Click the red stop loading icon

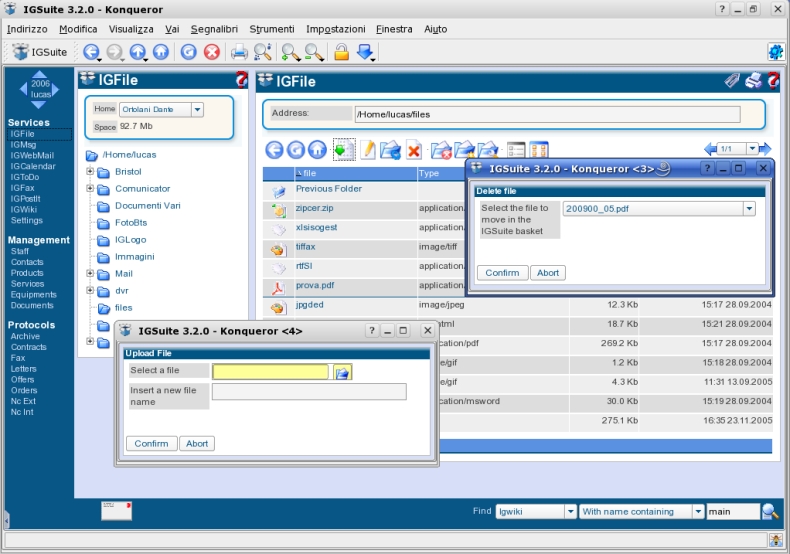212,52
